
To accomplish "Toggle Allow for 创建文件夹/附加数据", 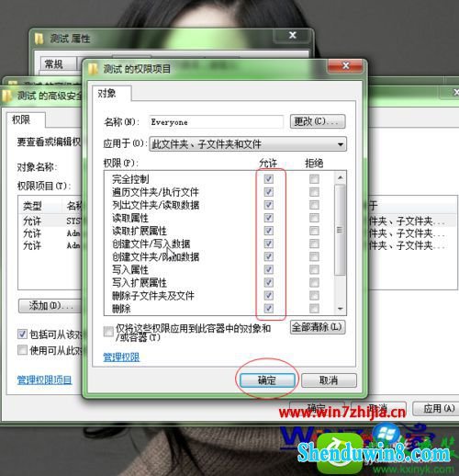I will click(x=269, y=256).
